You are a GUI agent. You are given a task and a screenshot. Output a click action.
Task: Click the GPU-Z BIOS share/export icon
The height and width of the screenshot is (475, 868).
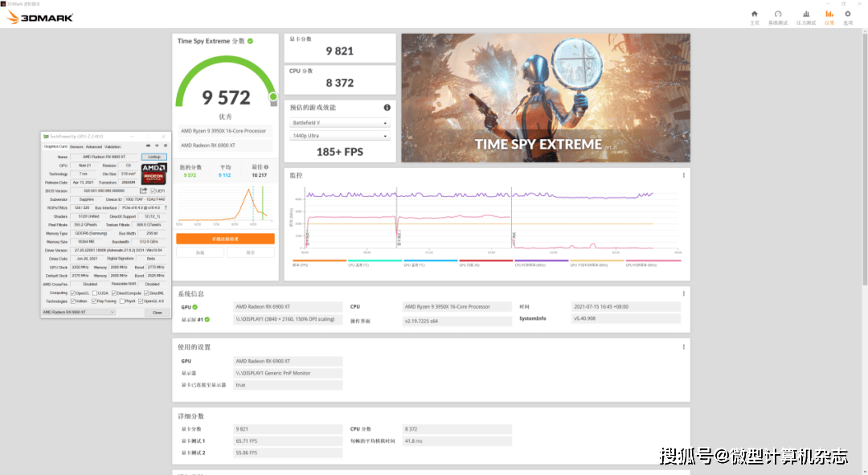pos(143,190)
